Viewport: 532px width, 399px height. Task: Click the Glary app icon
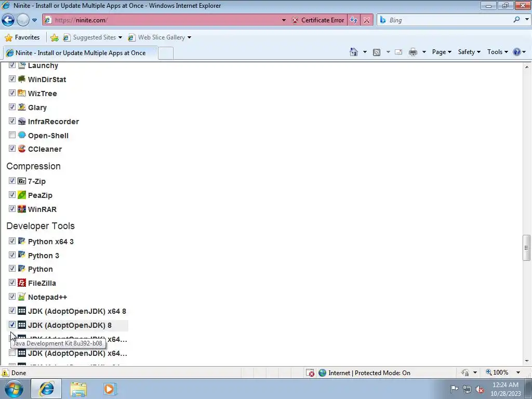click(22, 107)
